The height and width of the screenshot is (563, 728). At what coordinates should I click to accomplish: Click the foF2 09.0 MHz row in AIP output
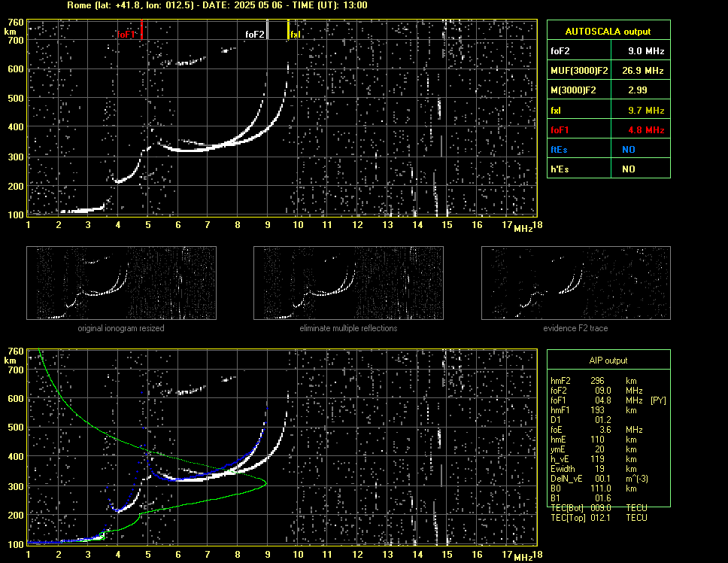coord(596,391)
